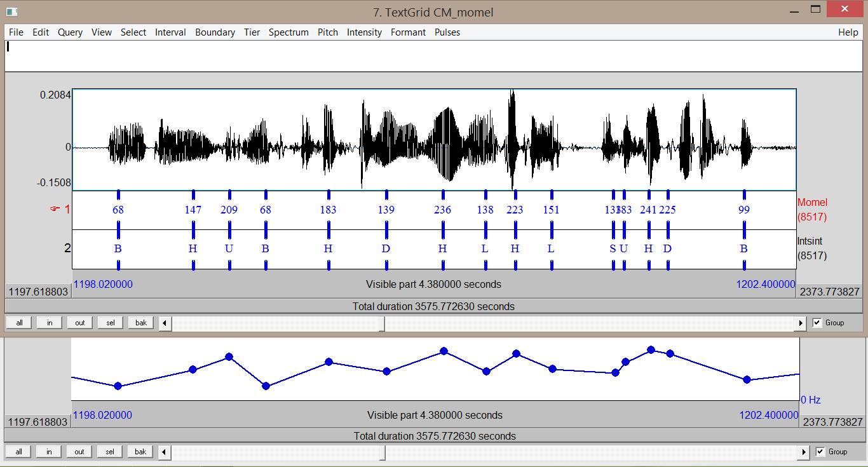Image resolution: width=868 pixels, height=467 pixels.
Task: Select Momel point labeled 147
Action: click(193, 210)
